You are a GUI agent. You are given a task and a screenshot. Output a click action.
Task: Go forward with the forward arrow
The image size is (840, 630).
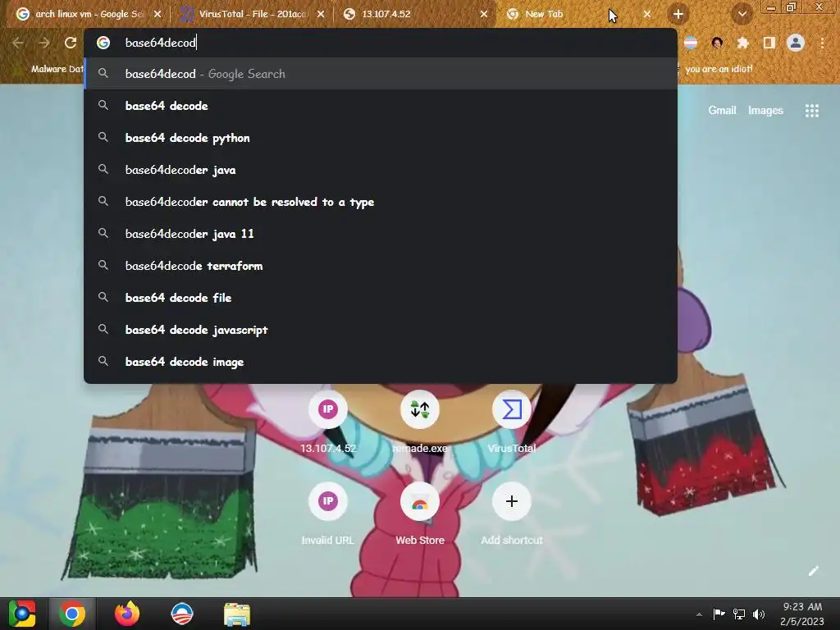point(44,43)
